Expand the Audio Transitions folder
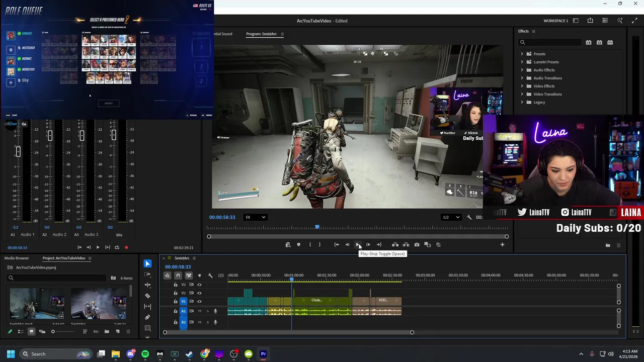Image resolution: width=644 pixels, height=362 pixels. click(522, 78)
